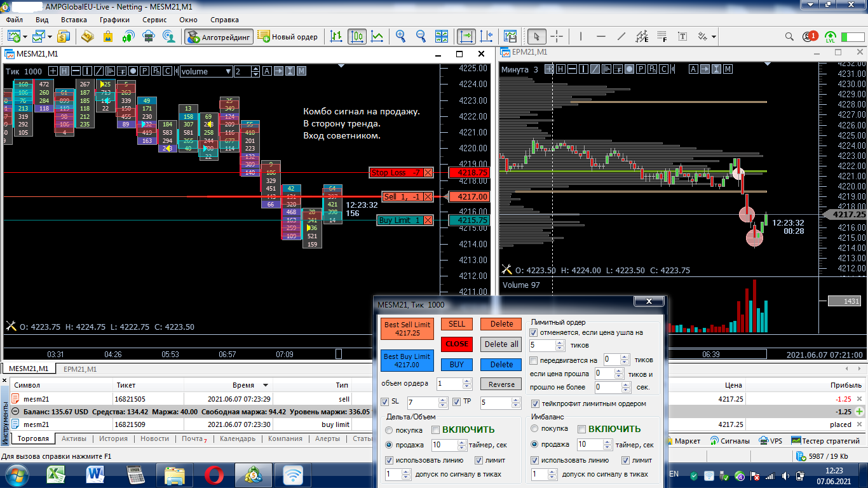Toggle chart auto-scroll icon
The height and width of the screenshot is (488, 868).
tap(466, 37)
